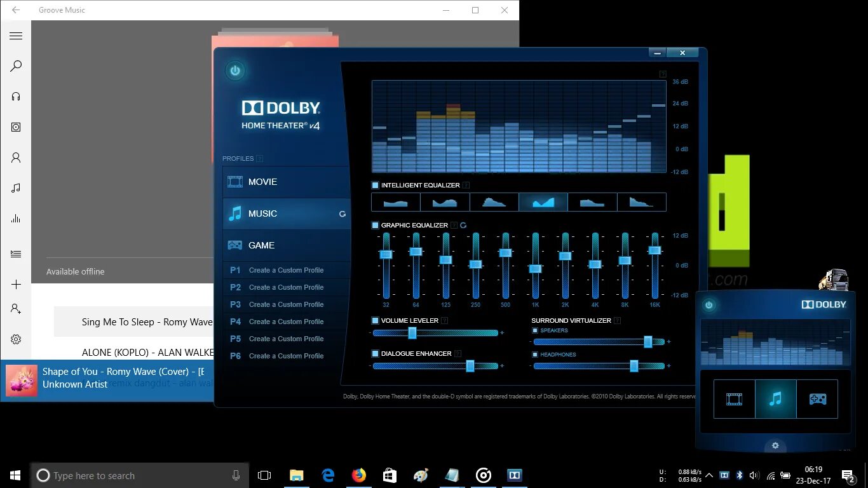868x488 pixels.
Task: Open My Music headphones icon in Groove
Action: pyautogui.click(x=16, y=97)
